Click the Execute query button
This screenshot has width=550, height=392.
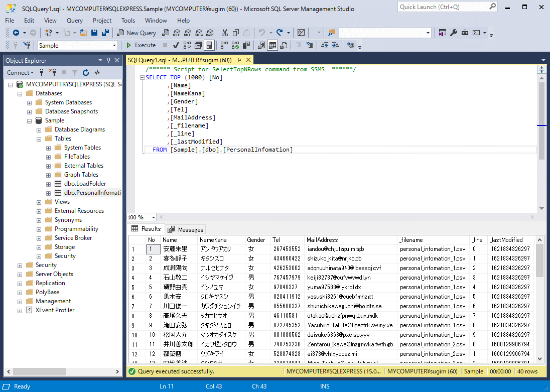pyautogui.click(x=141, y=45)
